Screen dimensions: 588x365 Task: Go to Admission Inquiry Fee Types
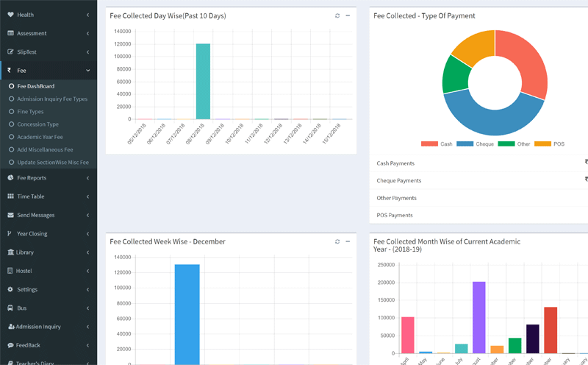tap(52, 99)
